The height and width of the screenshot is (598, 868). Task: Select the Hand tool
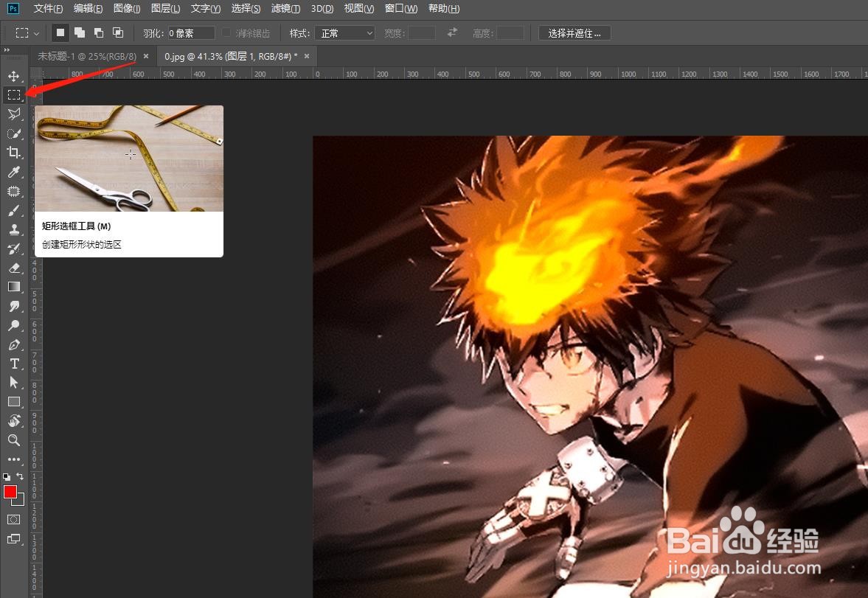pyautogui.click(x=14, y=421)
